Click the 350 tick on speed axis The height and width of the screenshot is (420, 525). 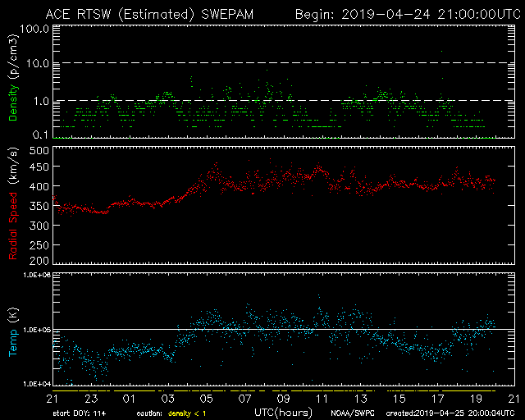click(38, 206)
